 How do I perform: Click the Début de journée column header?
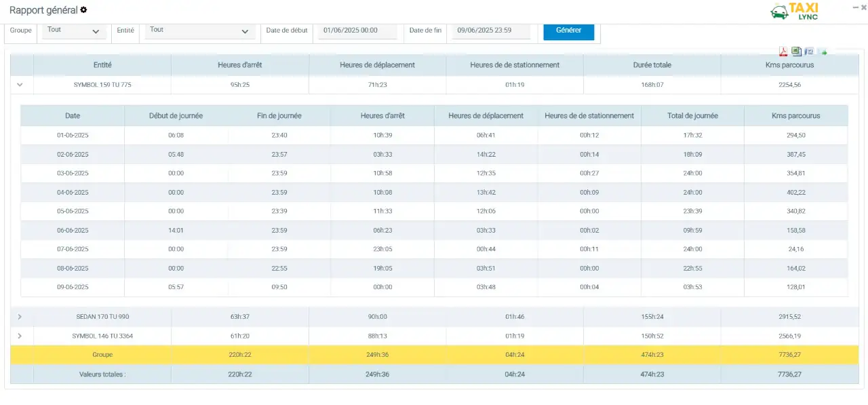[176, 116]
